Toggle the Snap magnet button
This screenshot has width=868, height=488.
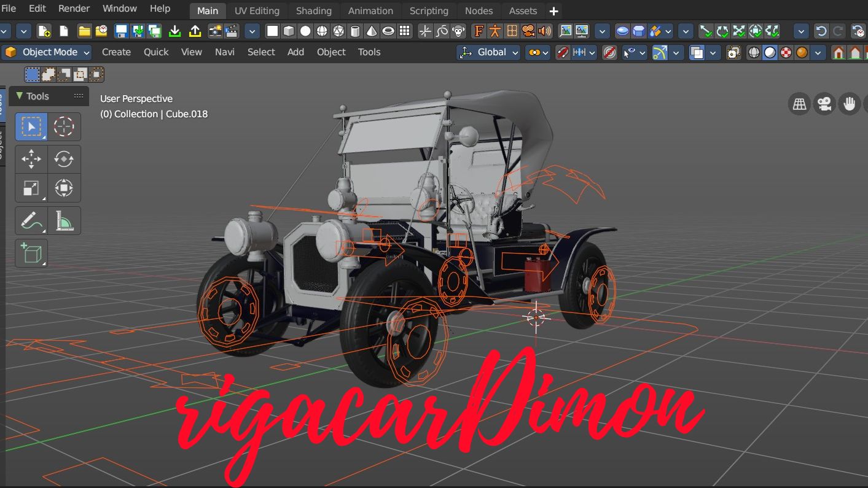(x=562, y=53)
